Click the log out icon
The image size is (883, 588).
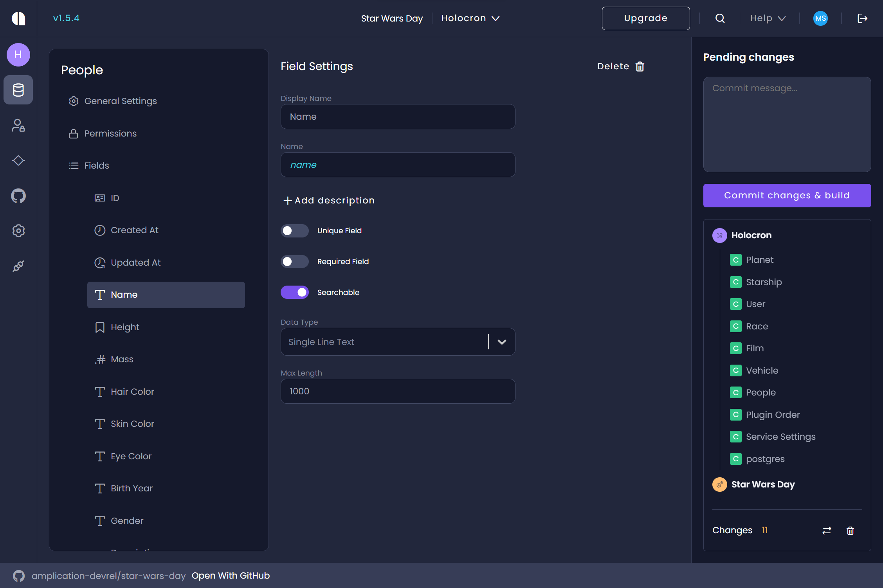pos(862,18)
